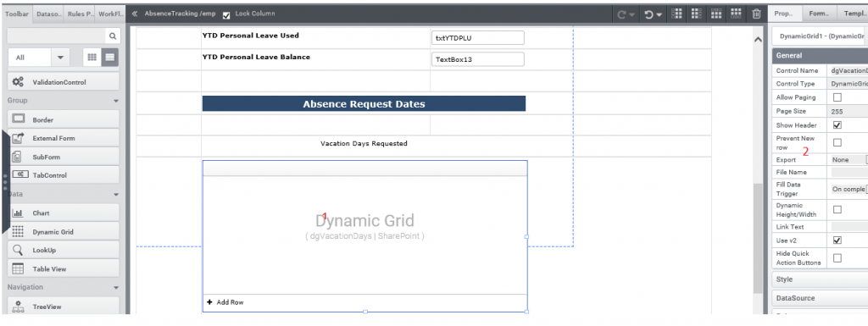868x326 pixels.
Task: Open the Templ.. tab
Action: (x=853, y=14)
